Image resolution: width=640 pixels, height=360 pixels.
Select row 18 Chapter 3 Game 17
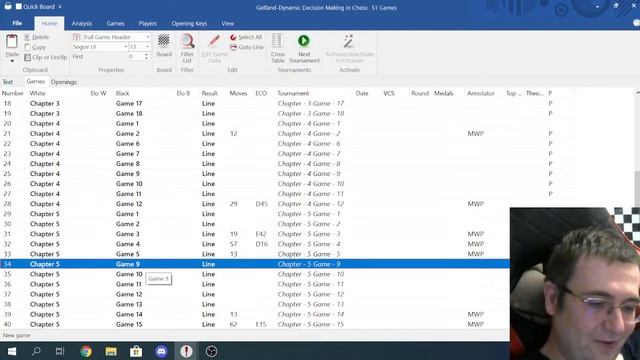[286, 103]
